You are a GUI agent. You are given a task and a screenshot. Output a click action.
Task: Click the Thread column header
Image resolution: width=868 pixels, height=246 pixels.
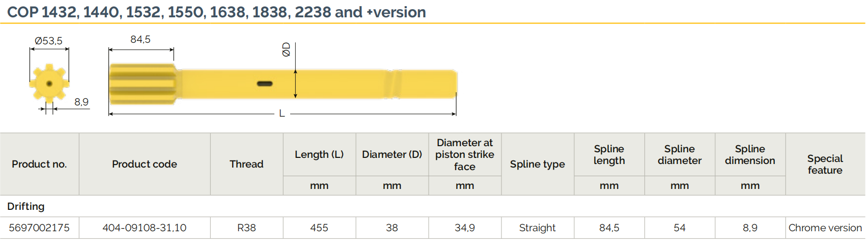(x=246, y=164)
